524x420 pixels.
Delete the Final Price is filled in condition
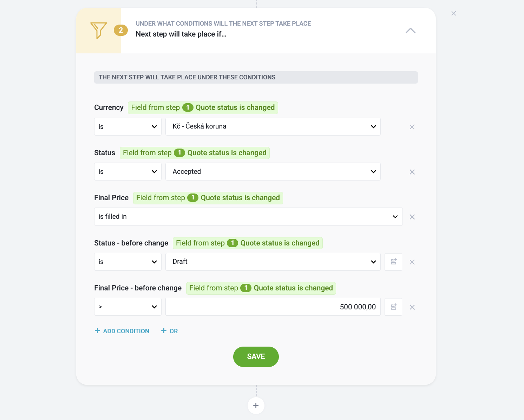point(412,217)
